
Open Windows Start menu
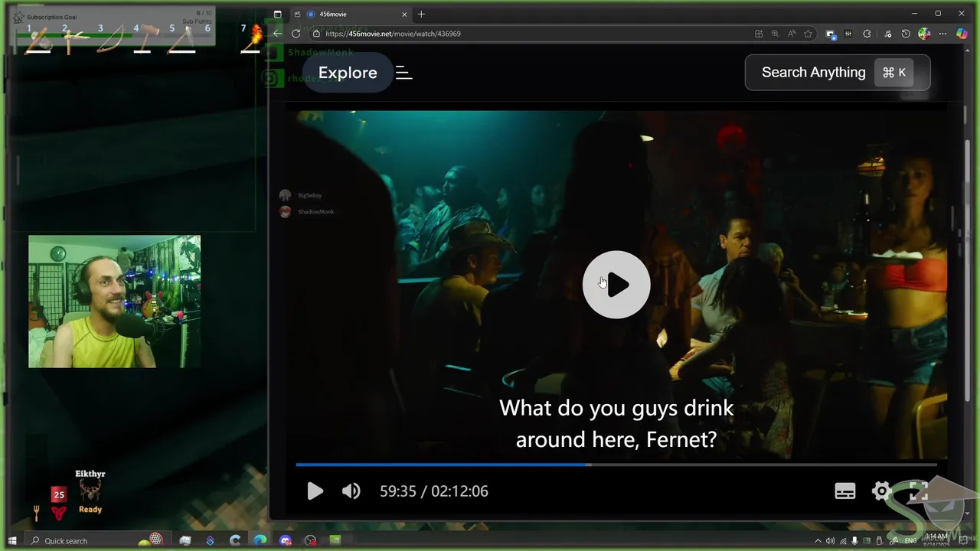tap(12, 541)
